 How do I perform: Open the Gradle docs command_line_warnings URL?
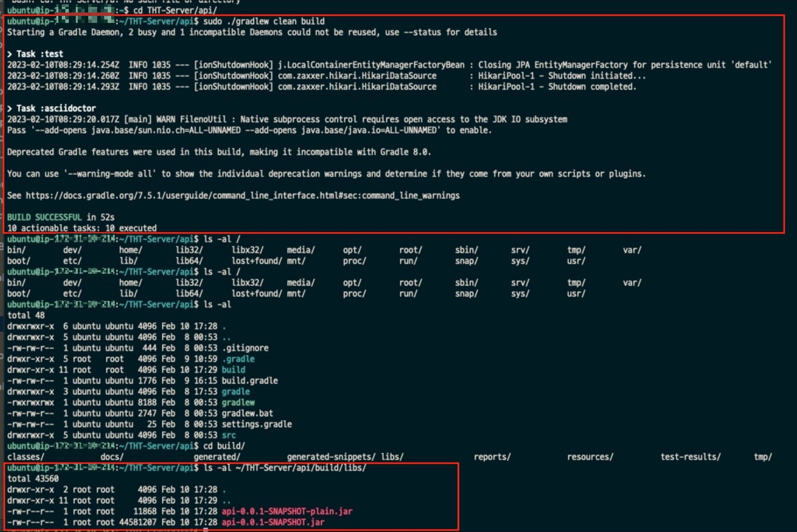(x=243, y=196)
